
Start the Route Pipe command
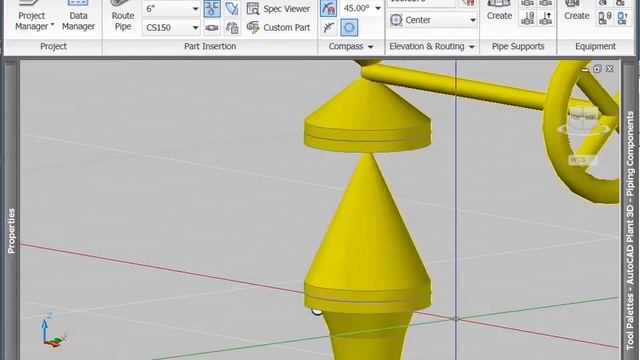[122, 16]
